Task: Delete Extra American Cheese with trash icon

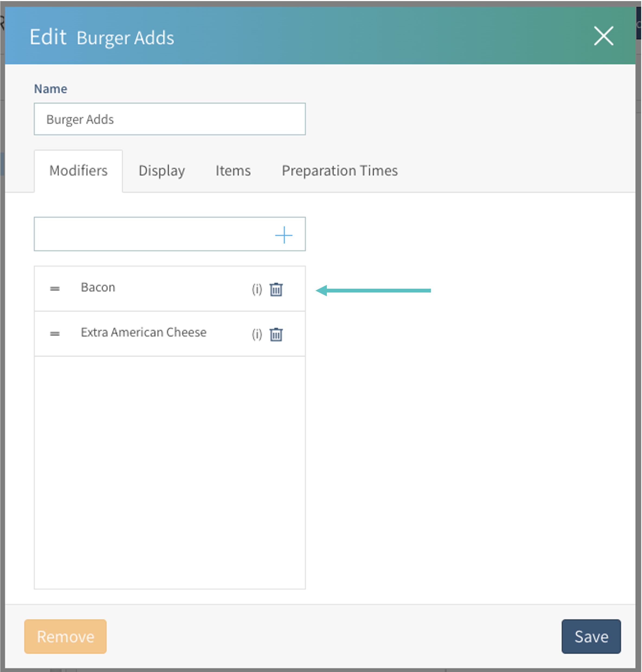Action: [276, 335]
